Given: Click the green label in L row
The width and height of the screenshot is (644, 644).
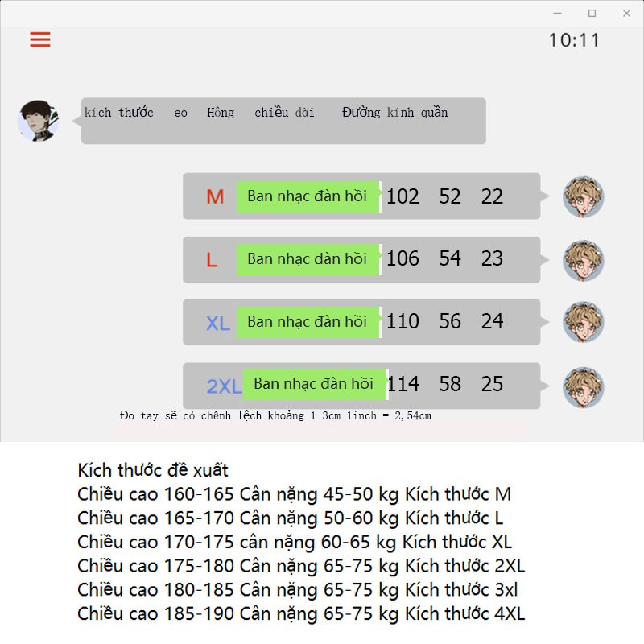Looking at the screenshot, I should (x=308, y=259).
